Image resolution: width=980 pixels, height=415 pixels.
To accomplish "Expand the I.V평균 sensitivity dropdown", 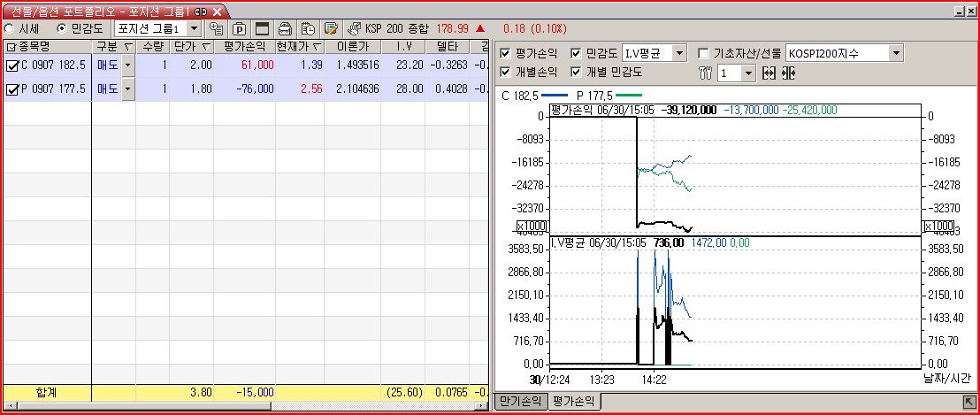I will 679,54.
